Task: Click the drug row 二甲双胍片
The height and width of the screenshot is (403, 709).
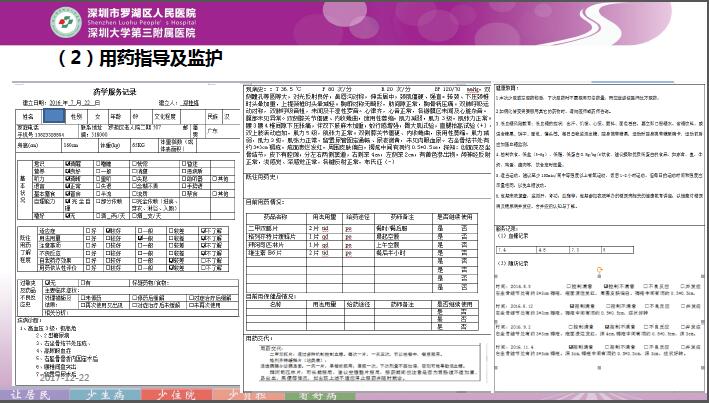Action: click(x=362, y=229)
